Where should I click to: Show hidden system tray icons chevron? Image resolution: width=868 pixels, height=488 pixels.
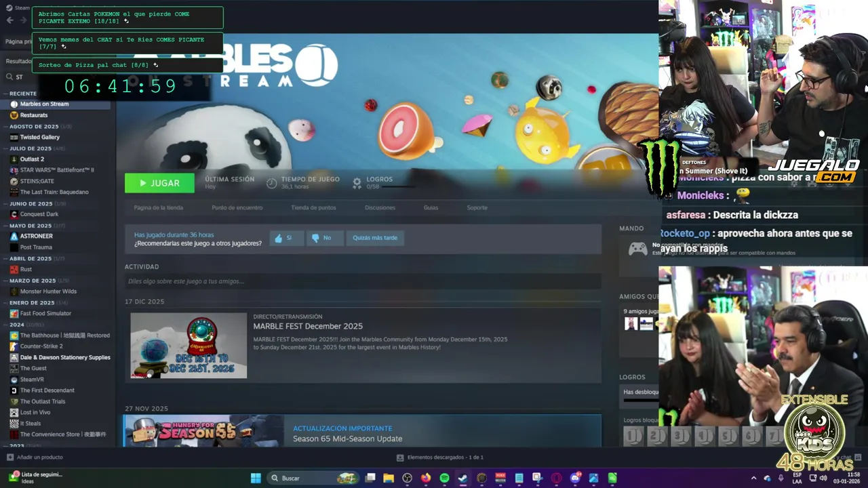point(753,478)
